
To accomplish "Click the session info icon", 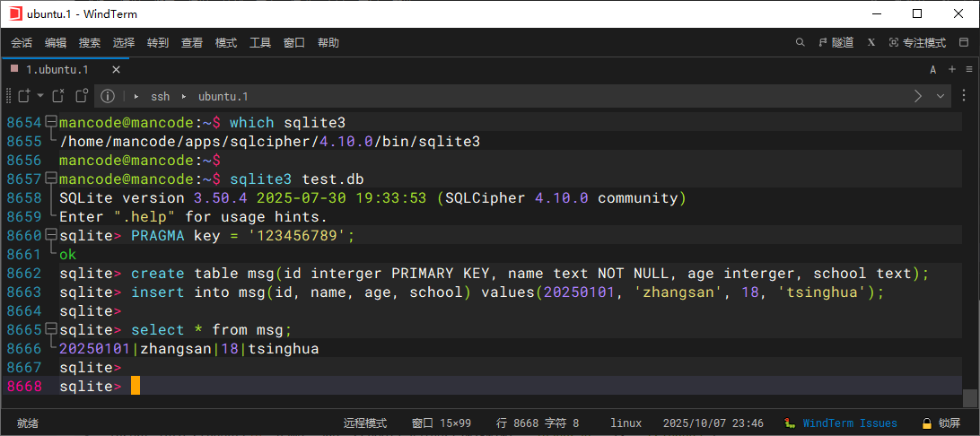I will (107, 96).
